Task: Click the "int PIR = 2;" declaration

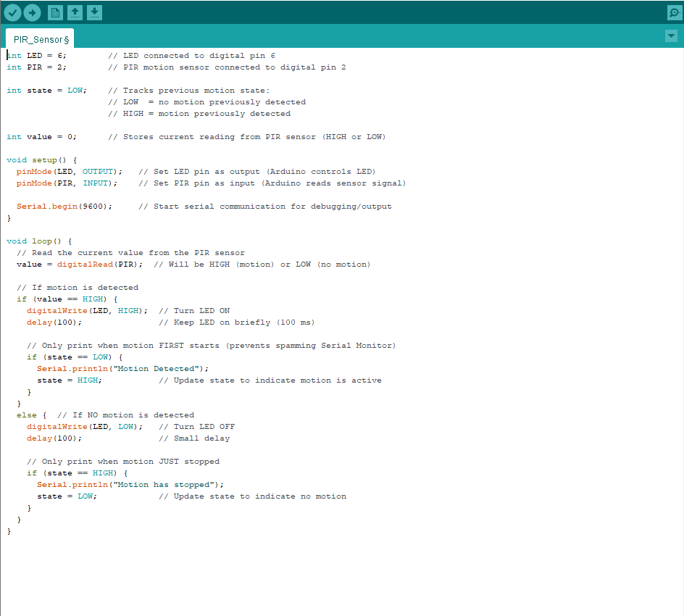Action: pos(37,67)
